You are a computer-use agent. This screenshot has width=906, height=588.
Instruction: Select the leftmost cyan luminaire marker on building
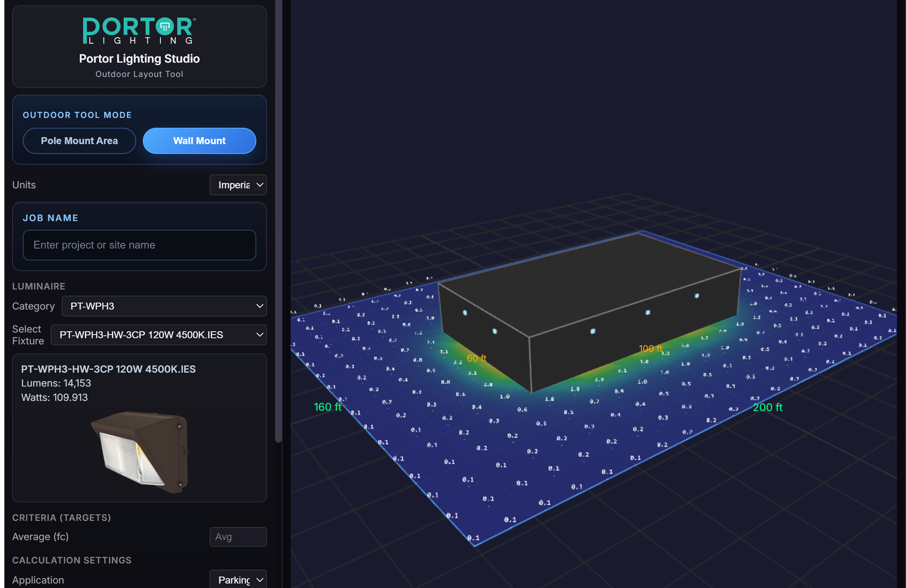click(465, 313)
